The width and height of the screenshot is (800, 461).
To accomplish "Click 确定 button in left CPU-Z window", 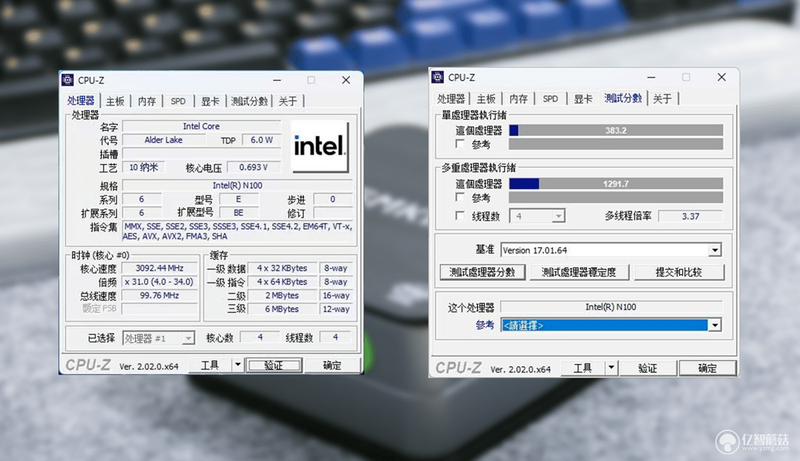I will pyautogui.click(x=332, y=365).
